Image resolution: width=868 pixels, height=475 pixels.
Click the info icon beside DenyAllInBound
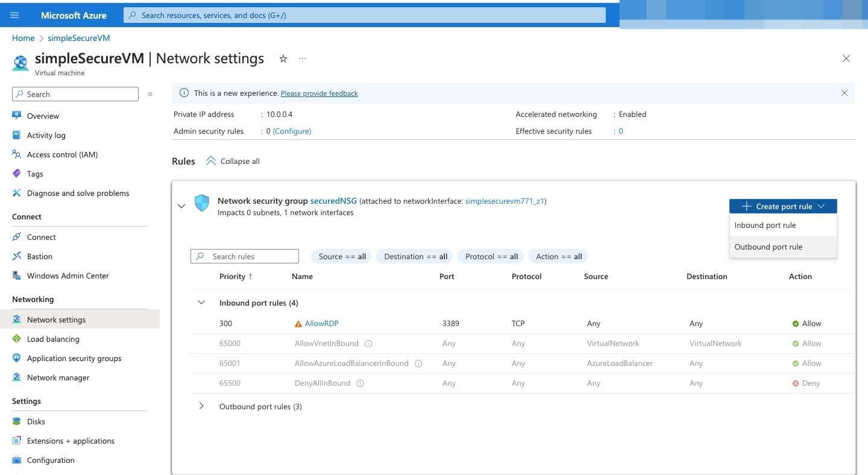[360, 383]
